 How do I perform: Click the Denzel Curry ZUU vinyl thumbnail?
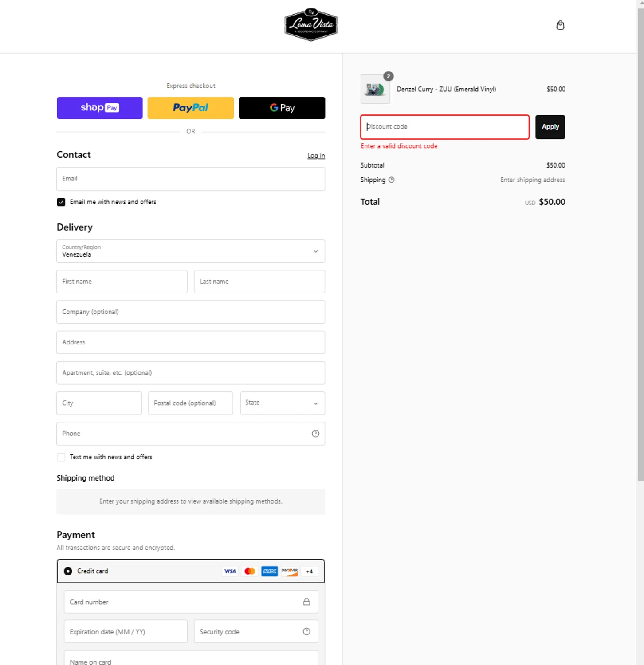pyautogui.click(x=375, y=89)
